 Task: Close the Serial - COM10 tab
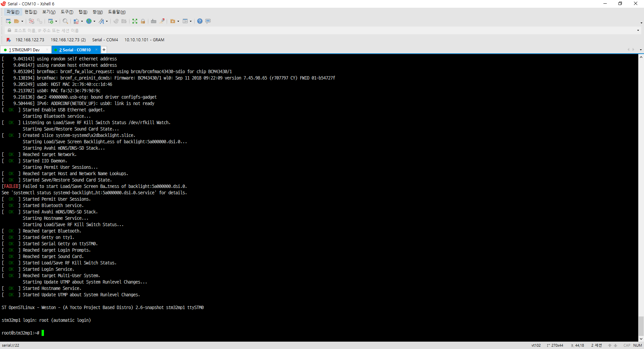click(96, 50)
